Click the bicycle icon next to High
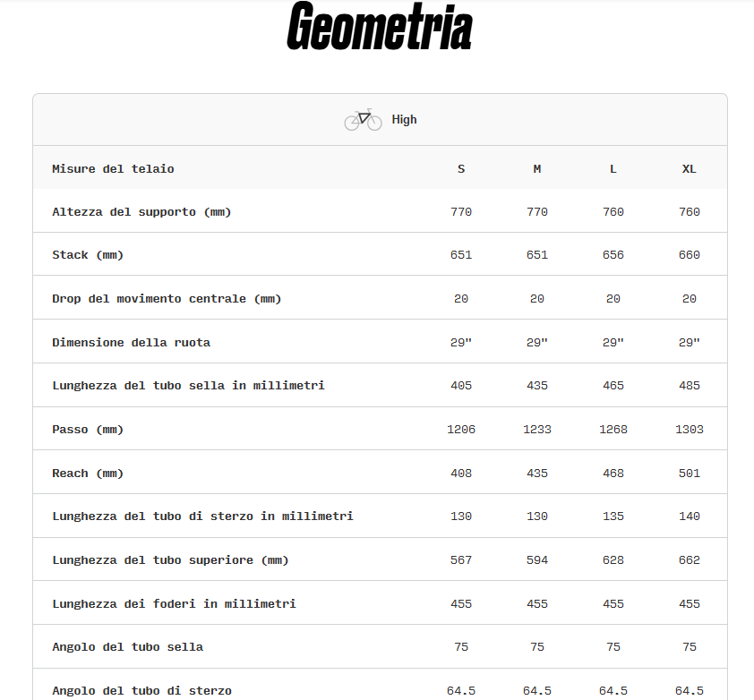The image size is (754, 700). [363, 120]
